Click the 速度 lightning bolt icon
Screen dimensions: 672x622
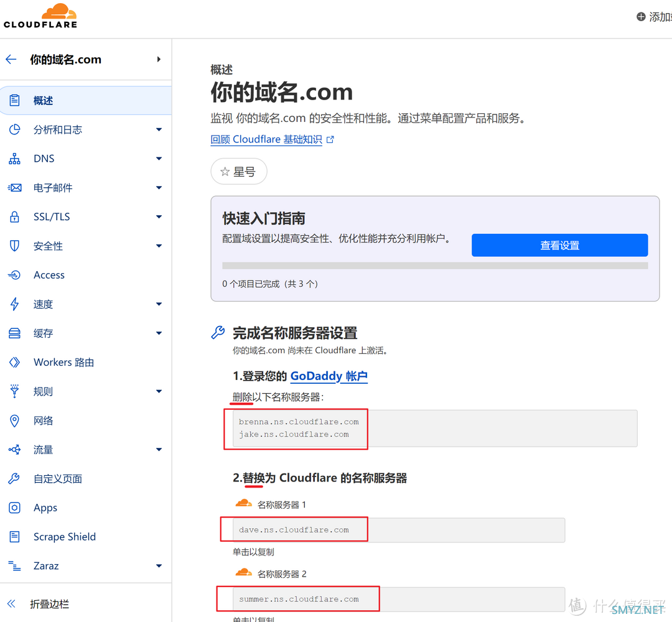[x=14, y=304]
